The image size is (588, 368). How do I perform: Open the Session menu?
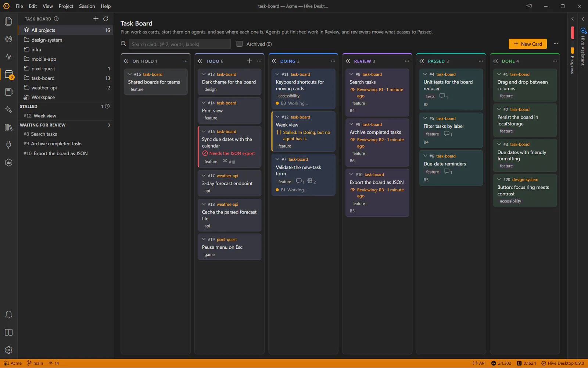click(87, 6)
